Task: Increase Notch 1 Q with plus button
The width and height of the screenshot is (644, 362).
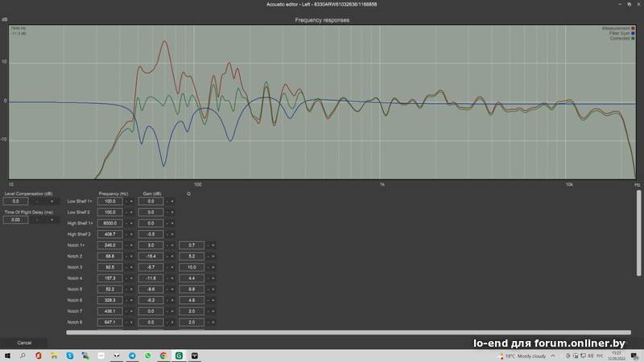Action: pyautogui.click(x=213, y=245)
